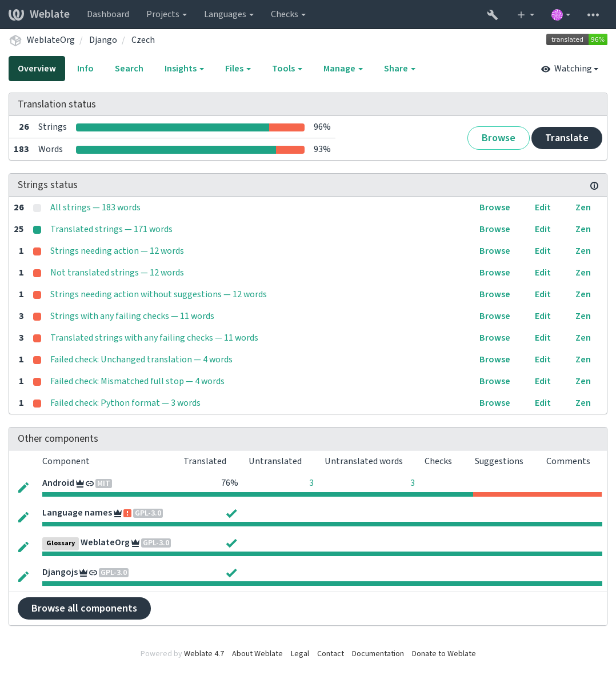Viewport: 616px width, 675px height.
Task: Open Donate to Weblate footer link
Action: tap(443, 654)
